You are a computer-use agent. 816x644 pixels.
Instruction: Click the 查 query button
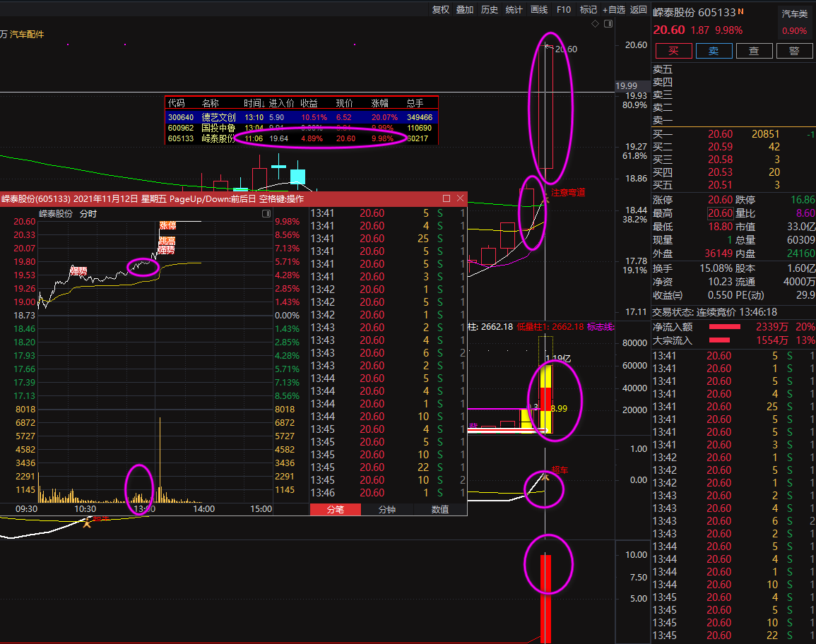click(754, 50)
